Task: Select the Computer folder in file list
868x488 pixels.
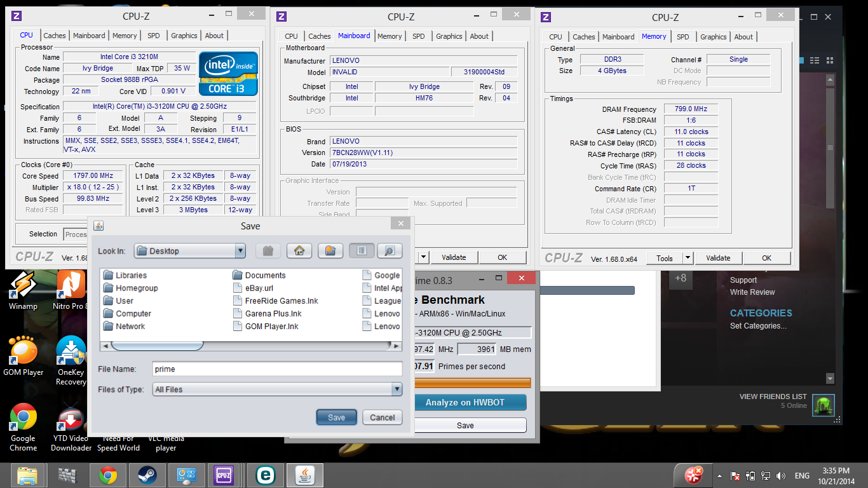Action: (x=127, y=313)
